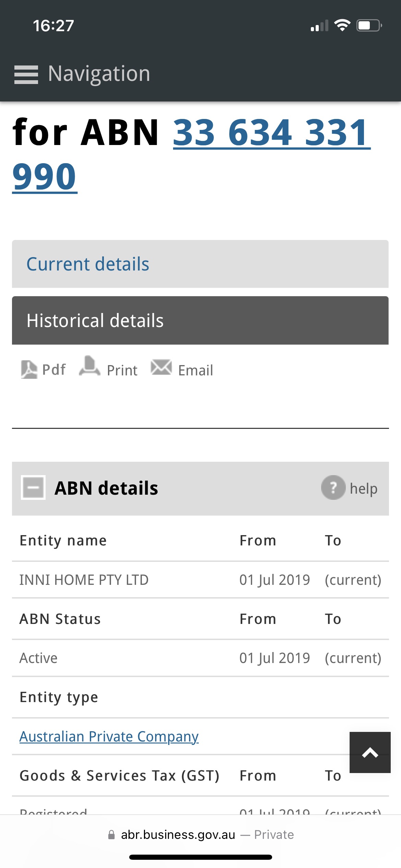Tap the Wi-Fi icon in status bar
Screen dimensions: 401x868
342,25
